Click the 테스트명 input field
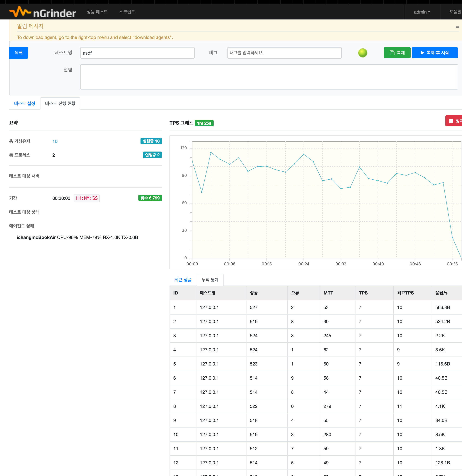 [137, 53]
